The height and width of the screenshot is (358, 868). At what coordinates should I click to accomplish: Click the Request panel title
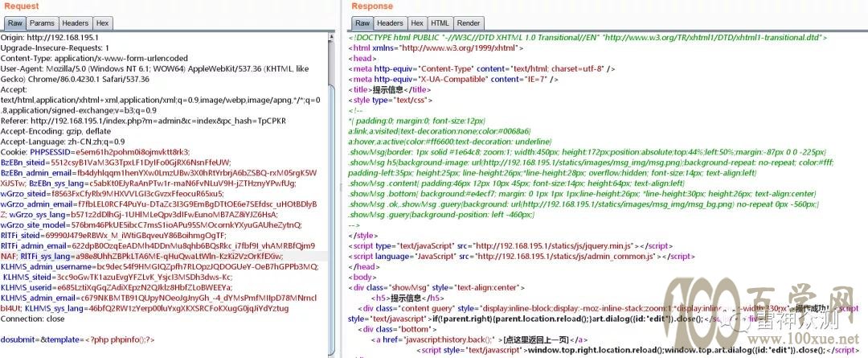point(22,6)
